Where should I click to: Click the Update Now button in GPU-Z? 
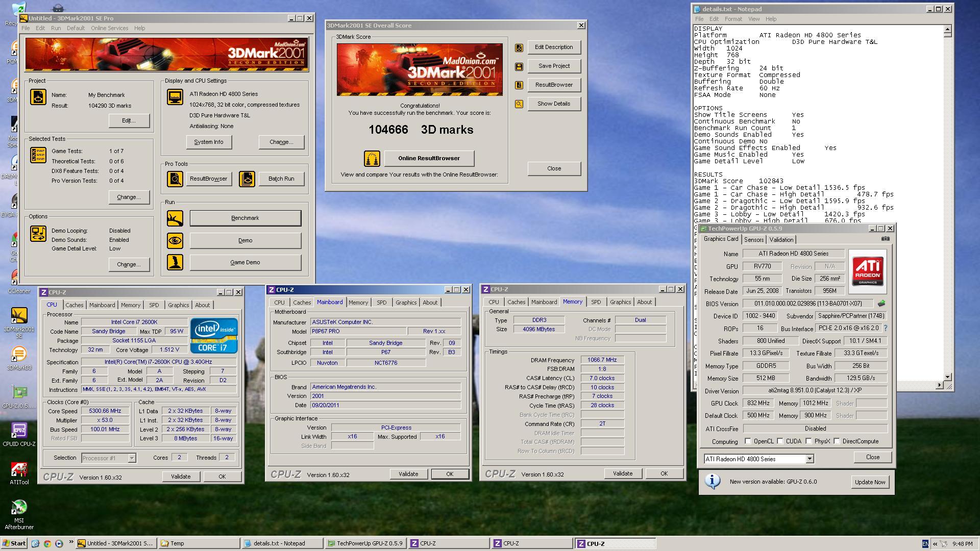pos(870,482)
